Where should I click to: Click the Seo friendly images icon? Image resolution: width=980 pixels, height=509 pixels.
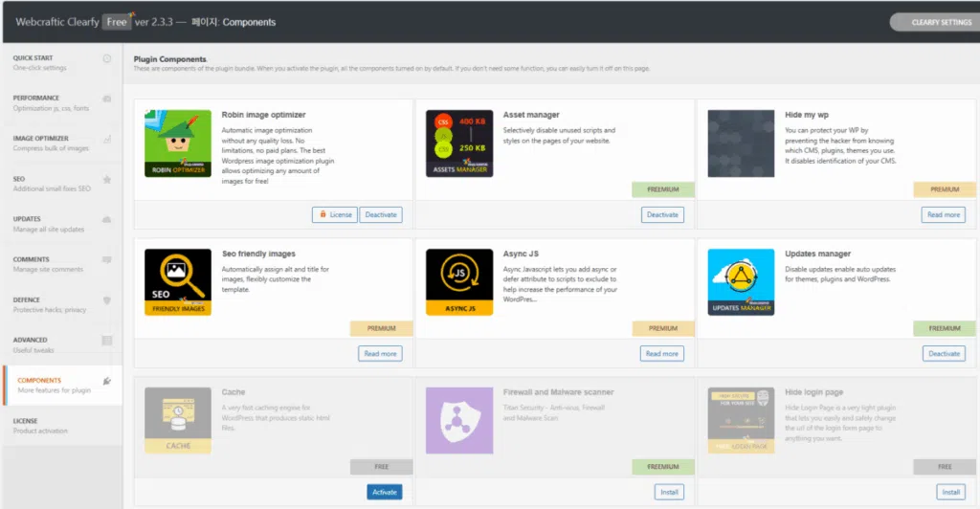click(178, 282)
